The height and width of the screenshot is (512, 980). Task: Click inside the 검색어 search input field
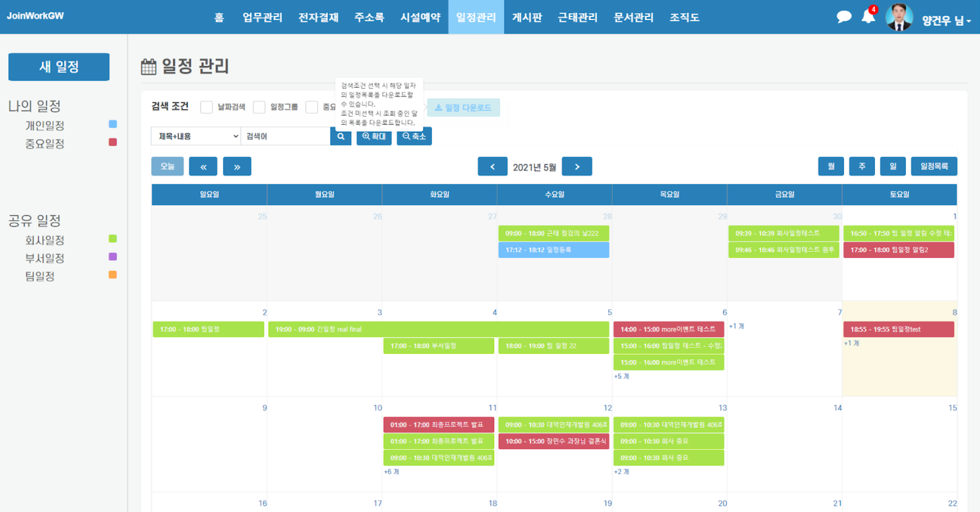coord(285,136)
